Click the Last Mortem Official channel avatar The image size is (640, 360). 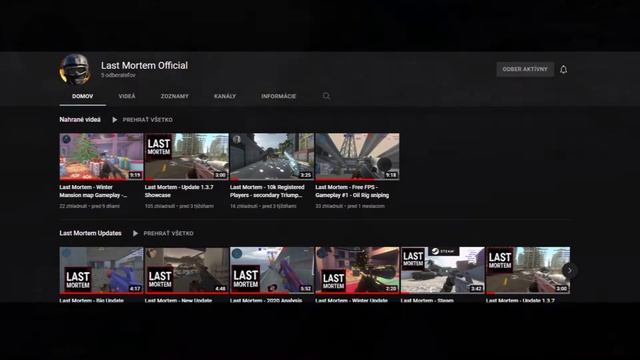[x=75, y=69]
